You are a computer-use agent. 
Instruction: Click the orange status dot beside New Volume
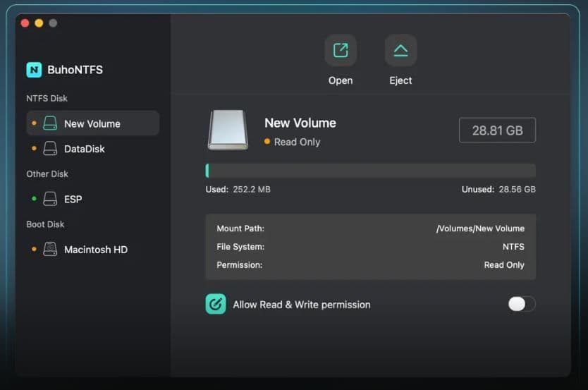point(34,123)
